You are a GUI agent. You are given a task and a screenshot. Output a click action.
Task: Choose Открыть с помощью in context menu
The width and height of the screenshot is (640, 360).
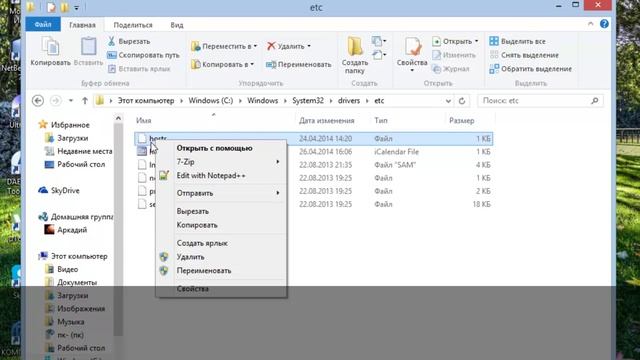pyautogui.click(x=214, y=148)
